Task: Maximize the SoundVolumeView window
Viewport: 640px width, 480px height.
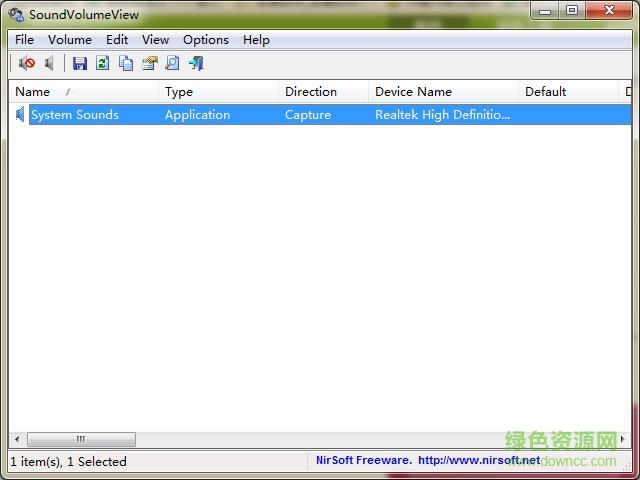Action: [x=572, y=11]
